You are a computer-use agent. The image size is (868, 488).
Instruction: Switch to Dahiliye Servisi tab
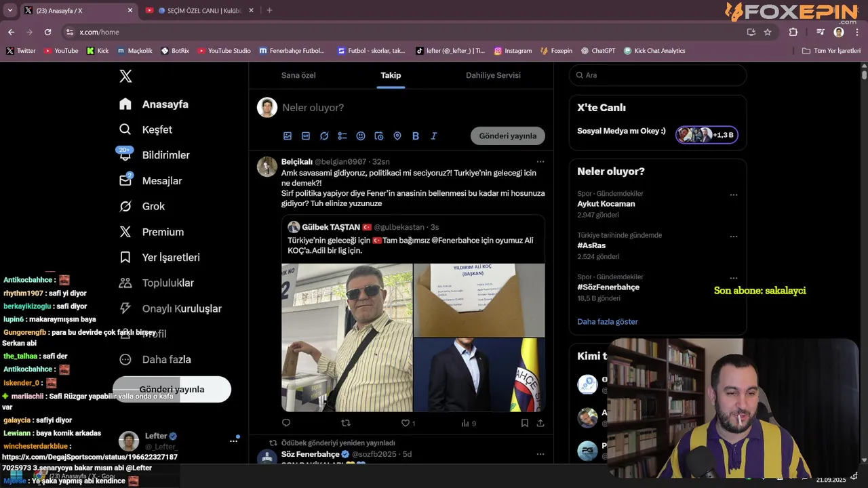tap(493, 75)
